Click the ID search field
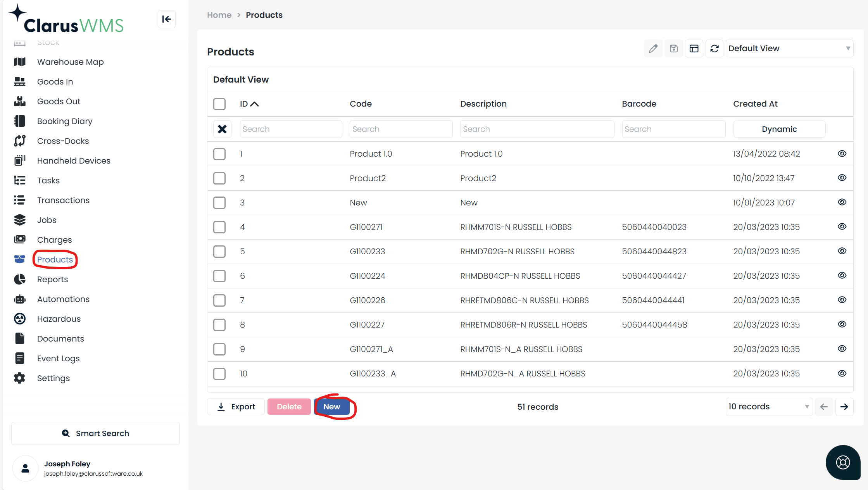This screenshot has width=868, height=490. (291, 129)
